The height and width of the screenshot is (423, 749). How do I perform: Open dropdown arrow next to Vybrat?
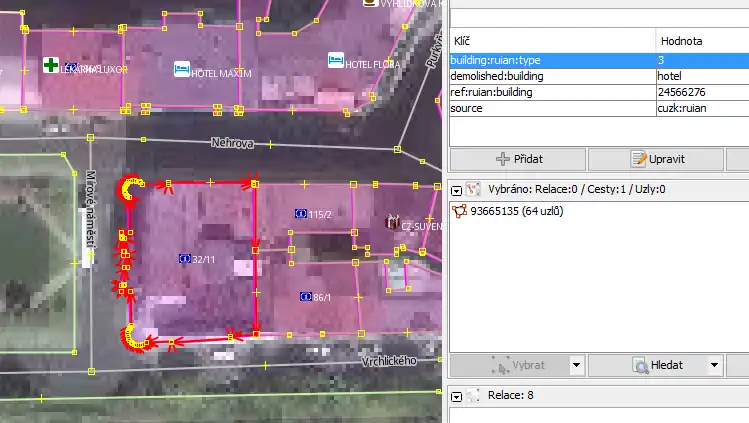pos(576,365)
